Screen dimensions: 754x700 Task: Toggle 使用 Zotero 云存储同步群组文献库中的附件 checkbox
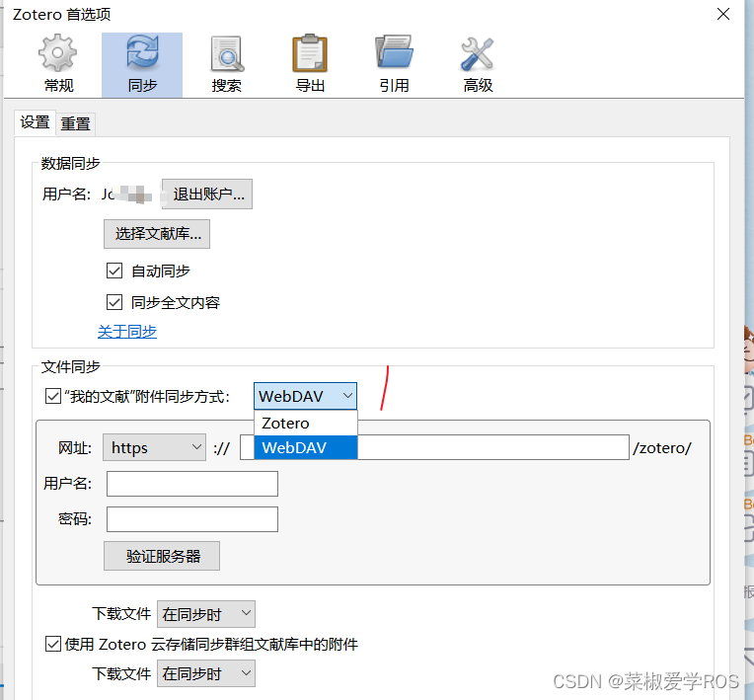click(53, 644)
